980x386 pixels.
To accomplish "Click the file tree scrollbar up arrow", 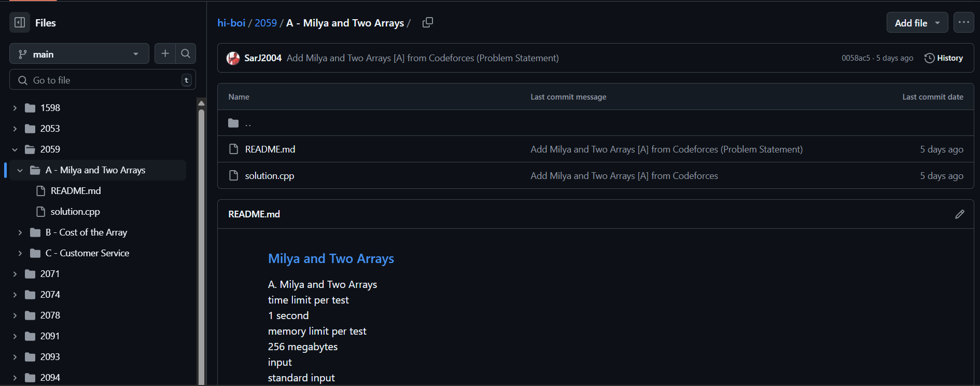I will (x=201, y=103).
